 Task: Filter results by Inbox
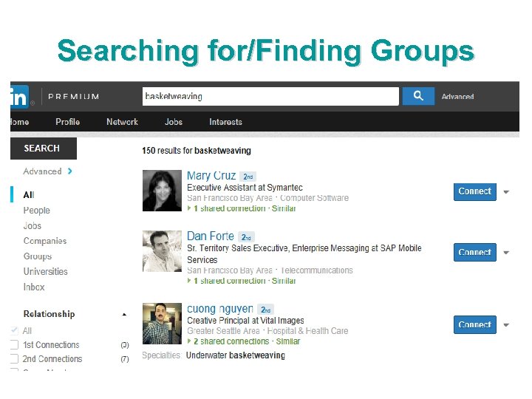point(34,287)
